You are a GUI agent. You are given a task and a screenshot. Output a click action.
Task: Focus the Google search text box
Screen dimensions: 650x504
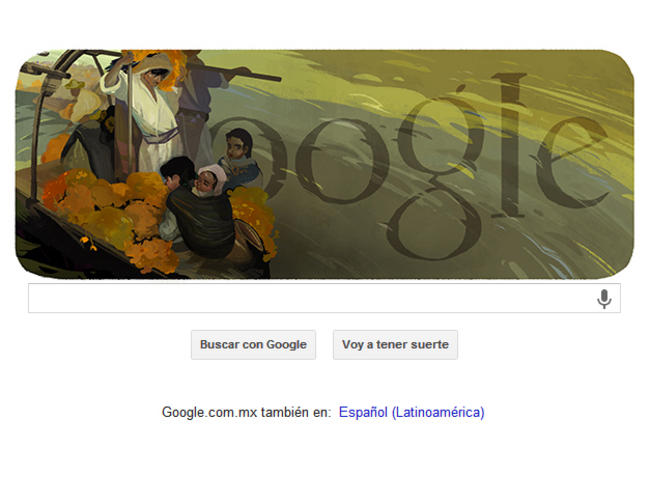[324, 298]
